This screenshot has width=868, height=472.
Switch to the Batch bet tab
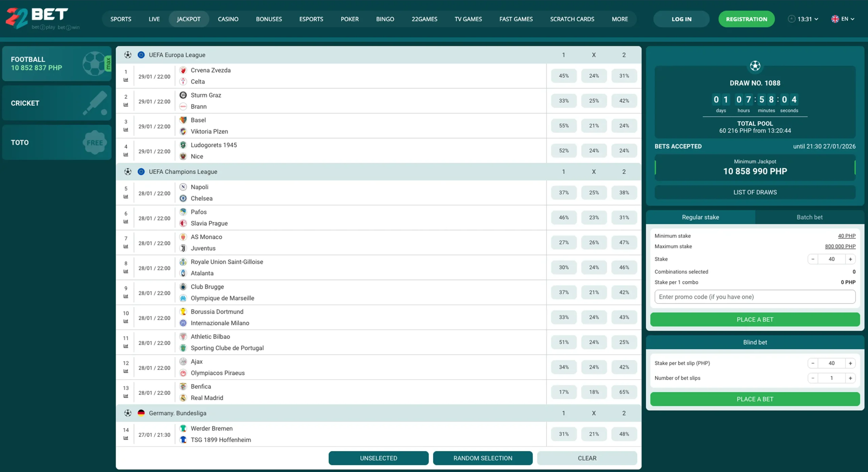(809, 217)
